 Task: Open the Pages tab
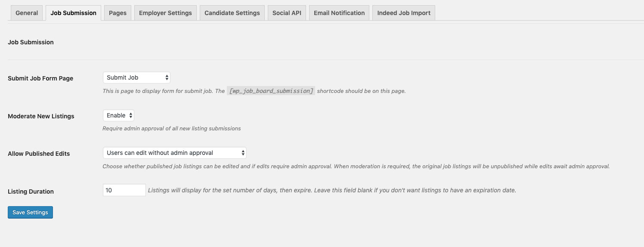tap(118, 13)
